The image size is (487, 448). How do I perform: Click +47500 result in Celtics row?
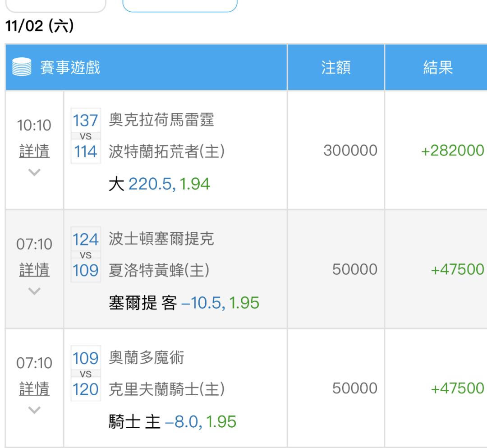[457, 269]
